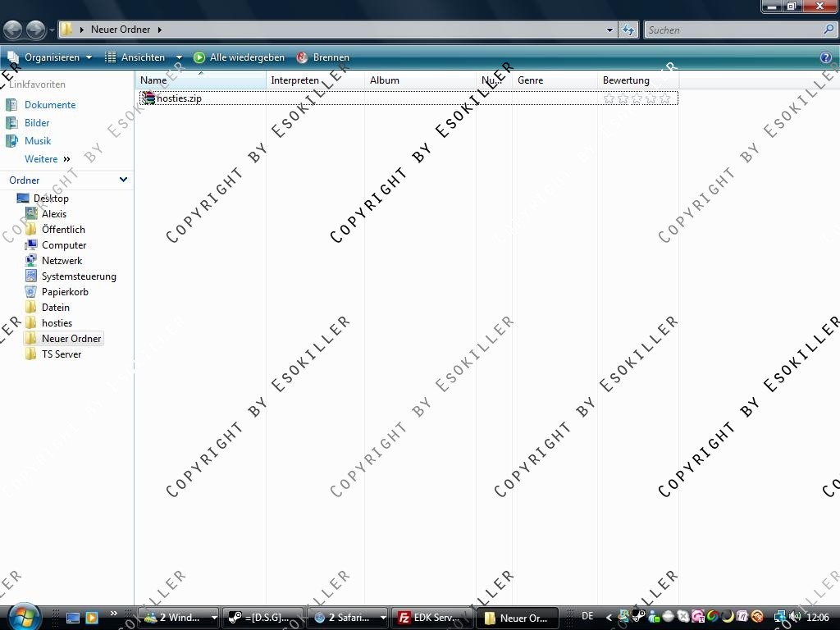The width and height of the screenshot is (840, 630).
Task: Click the refresh button beside address bar
Action: click(628, 30)
